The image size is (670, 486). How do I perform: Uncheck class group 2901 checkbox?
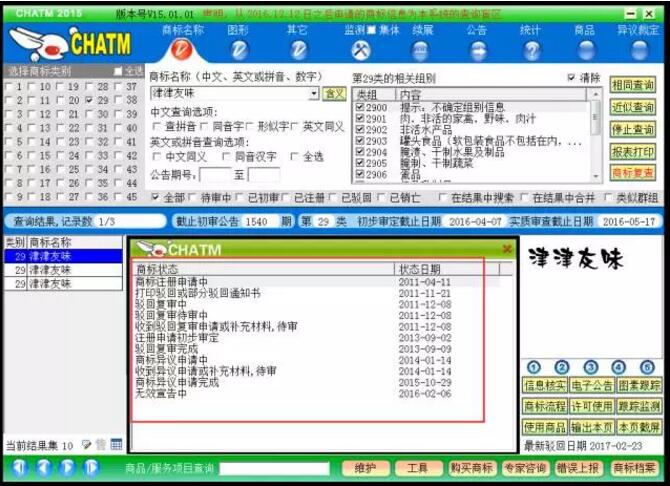[360, 118]
